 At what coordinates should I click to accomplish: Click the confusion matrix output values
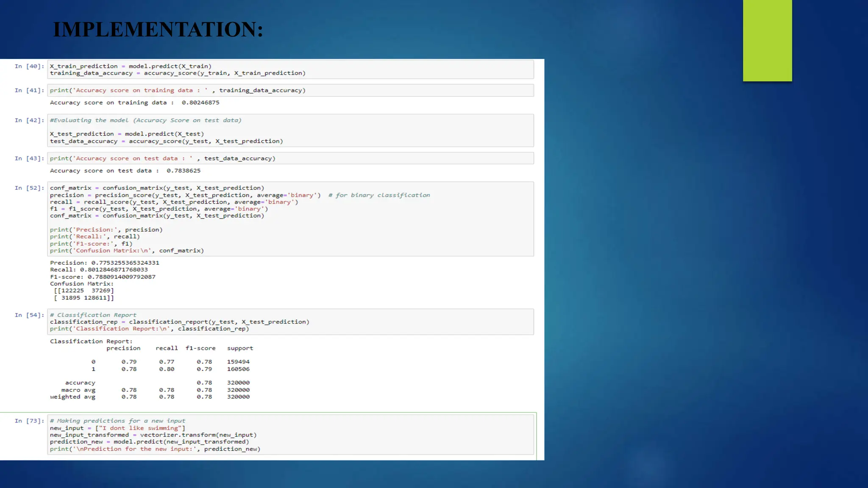coord(84,294)
